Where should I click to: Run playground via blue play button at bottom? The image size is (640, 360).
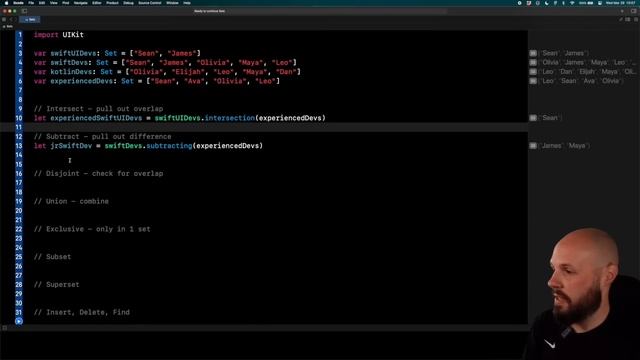[19, 321]
